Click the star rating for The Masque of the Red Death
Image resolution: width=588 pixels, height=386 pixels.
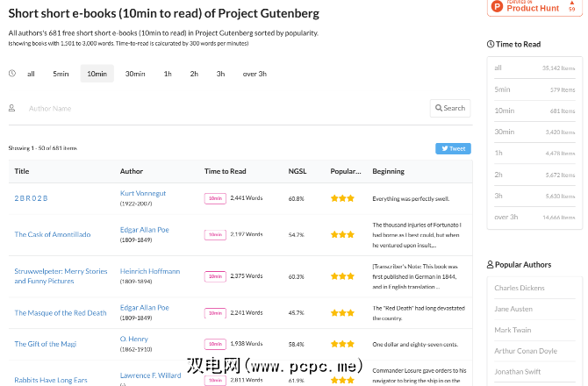coord(342,313)
